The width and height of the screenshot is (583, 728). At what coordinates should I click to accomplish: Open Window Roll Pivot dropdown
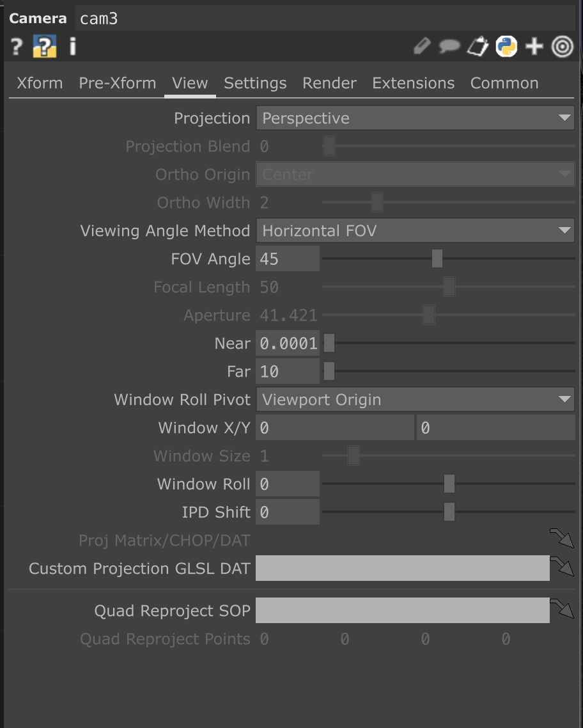click(x=415, y=400)
